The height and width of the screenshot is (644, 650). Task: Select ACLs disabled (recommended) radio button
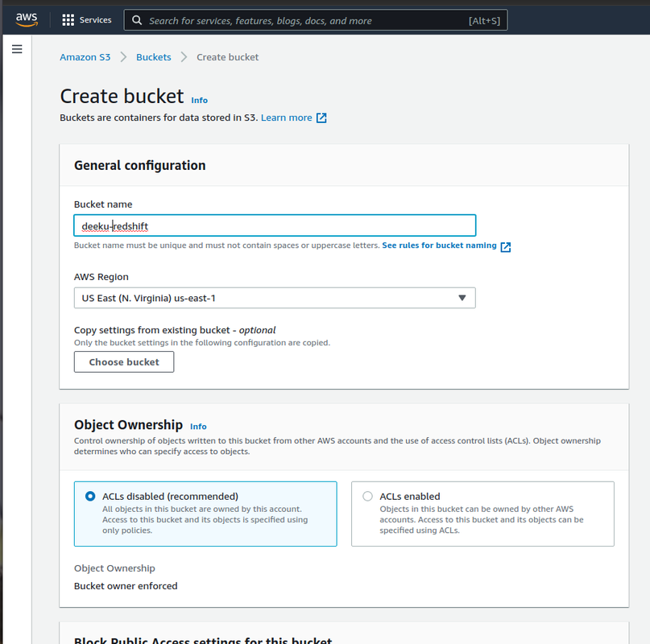click(x=90, y=496)
